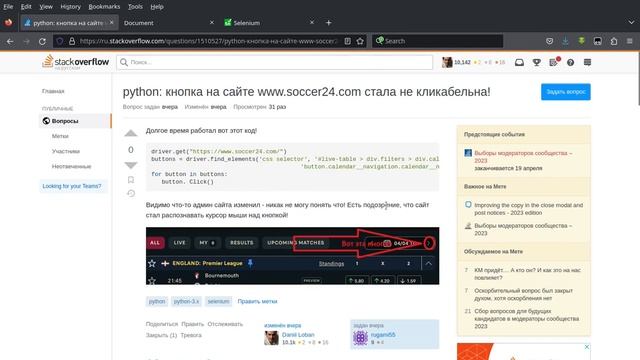Screen dimensions: 640x360
Task: Click Looking for your Teams? link
Action: click(72, 186)
